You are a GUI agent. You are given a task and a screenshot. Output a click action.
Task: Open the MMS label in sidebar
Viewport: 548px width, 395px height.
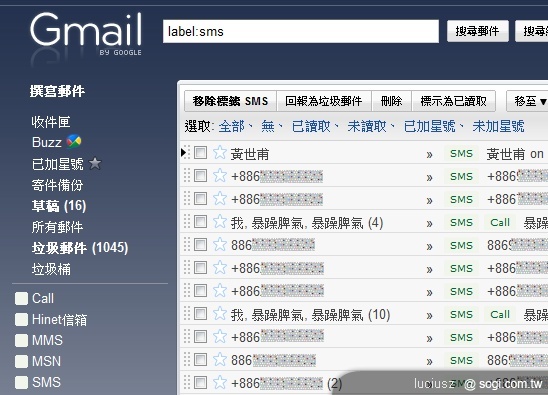coord(48,340)
